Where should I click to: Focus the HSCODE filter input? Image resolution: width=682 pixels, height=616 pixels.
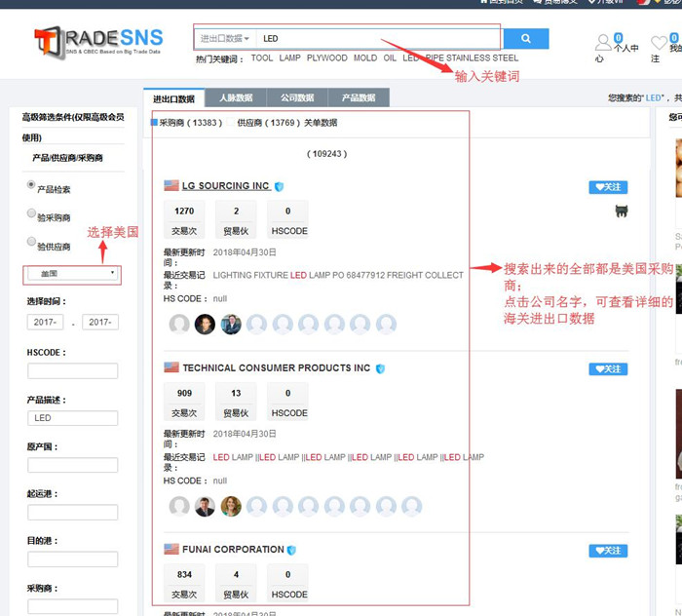(x=73, y=371)
